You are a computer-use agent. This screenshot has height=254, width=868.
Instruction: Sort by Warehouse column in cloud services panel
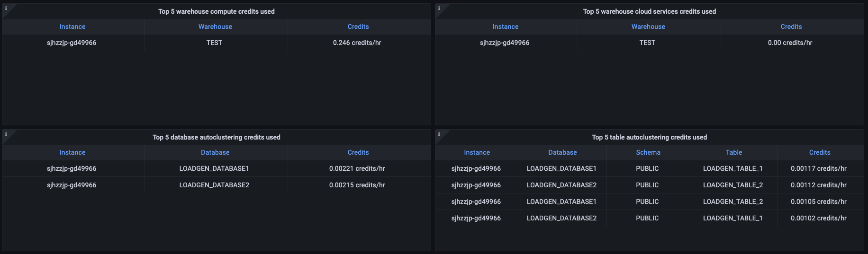648,26
